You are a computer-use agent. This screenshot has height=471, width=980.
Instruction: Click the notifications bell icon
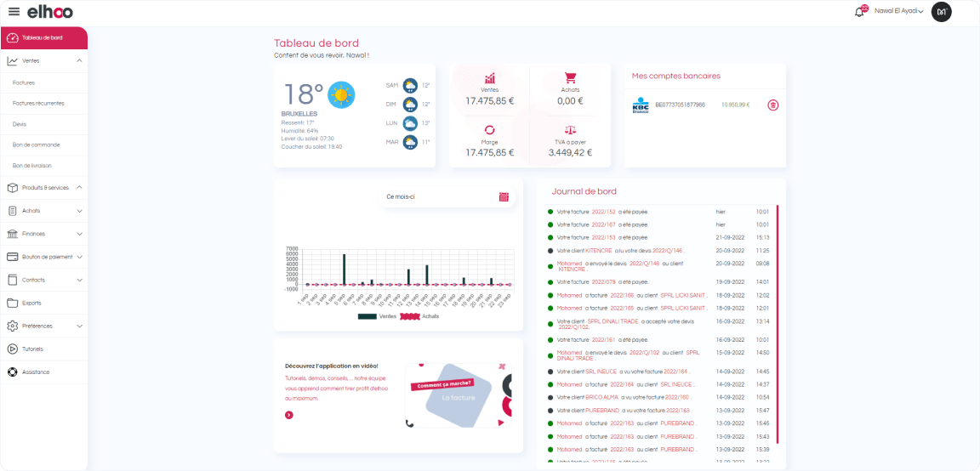click(x=859, y=11)
